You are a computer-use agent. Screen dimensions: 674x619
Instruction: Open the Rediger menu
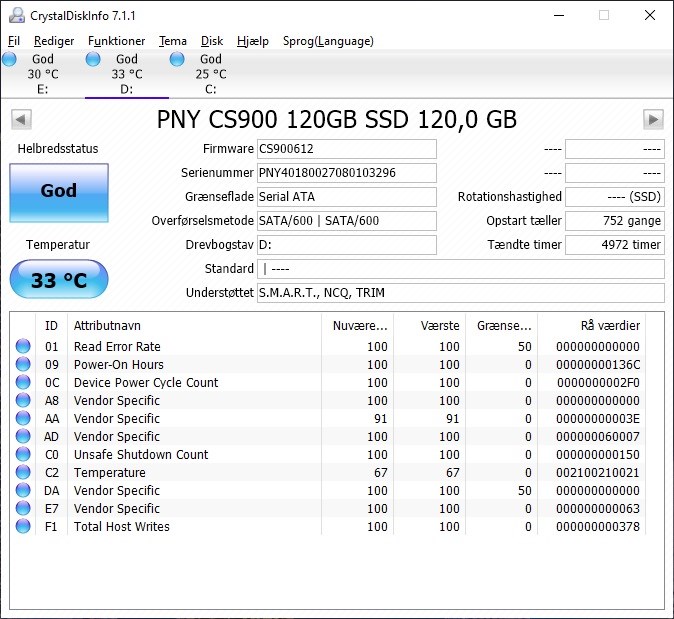pos(54,41)
